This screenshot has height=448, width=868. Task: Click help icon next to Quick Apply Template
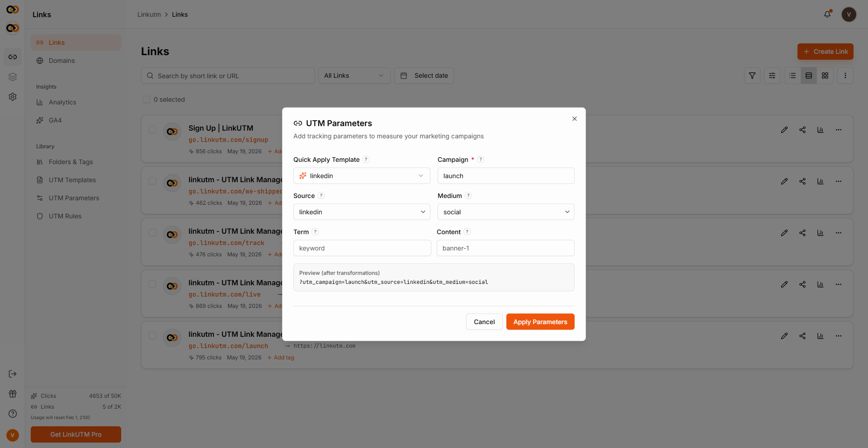366,160
